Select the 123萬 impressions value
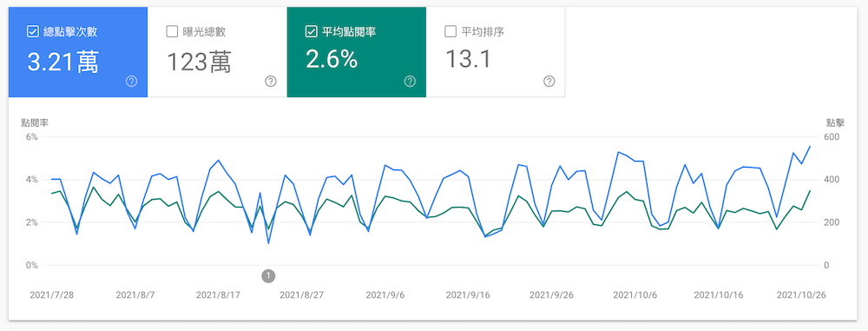 pos(200,62)
